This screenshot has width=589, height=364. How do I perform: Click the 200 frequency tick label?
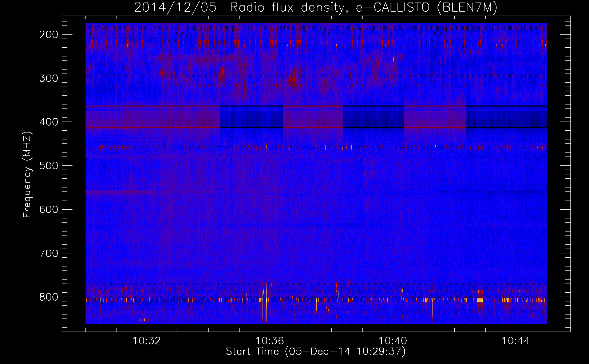coord(48,35)
